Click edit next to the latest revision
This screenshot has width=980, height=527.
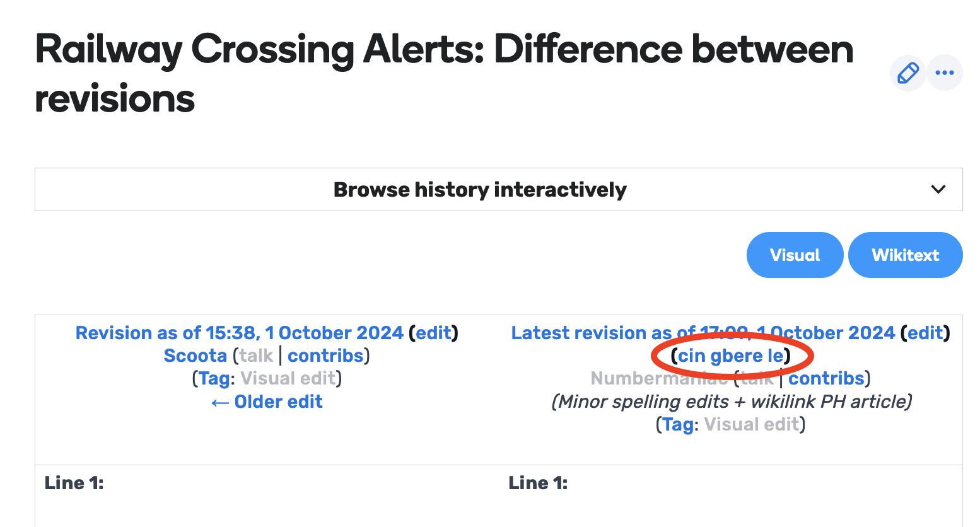926,333
